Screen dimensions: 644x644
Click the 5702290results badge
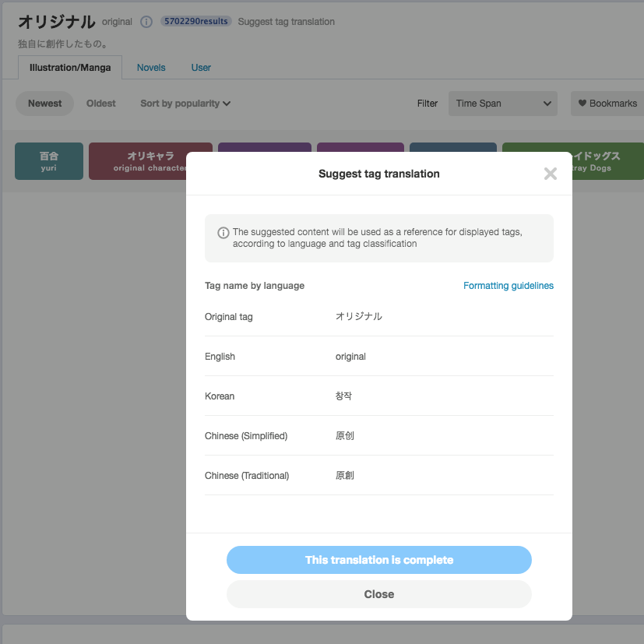196,21
